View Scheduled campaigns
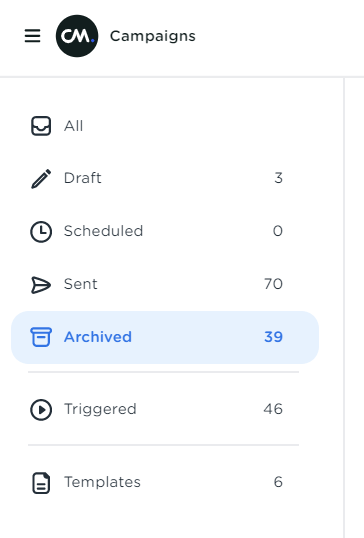 165,231
